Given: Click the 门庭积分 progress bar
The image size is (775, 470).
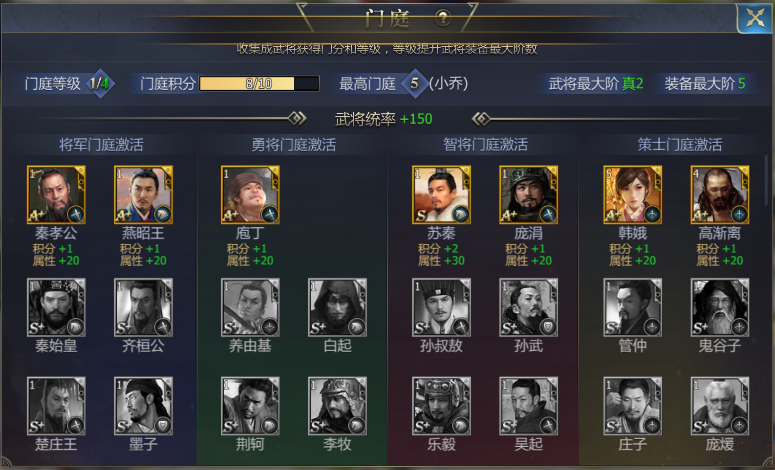Looking at the screenshot, I should (x=259, y=84).
